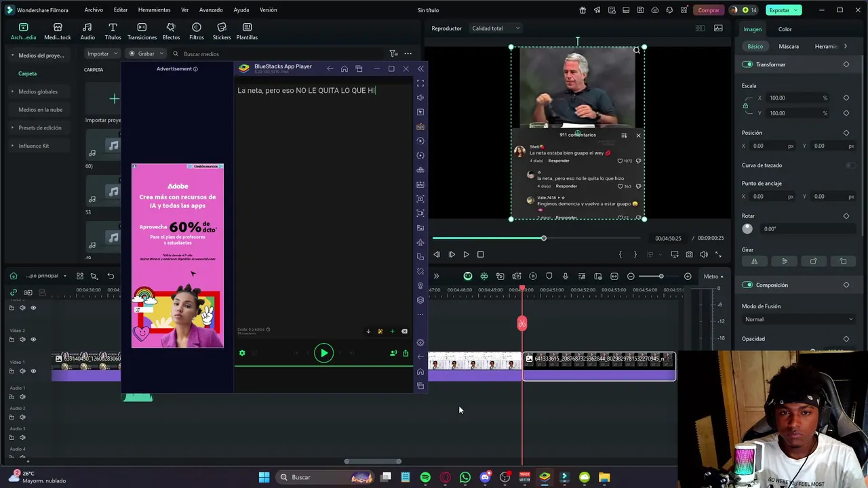Click the player stop button

click(x=480, y=254)
